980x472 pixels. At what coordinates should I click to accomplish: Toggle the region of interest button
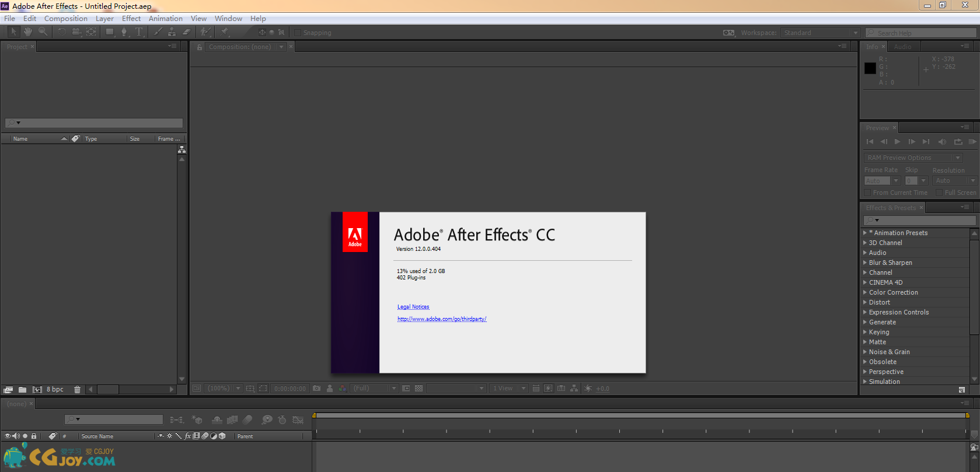263,389
